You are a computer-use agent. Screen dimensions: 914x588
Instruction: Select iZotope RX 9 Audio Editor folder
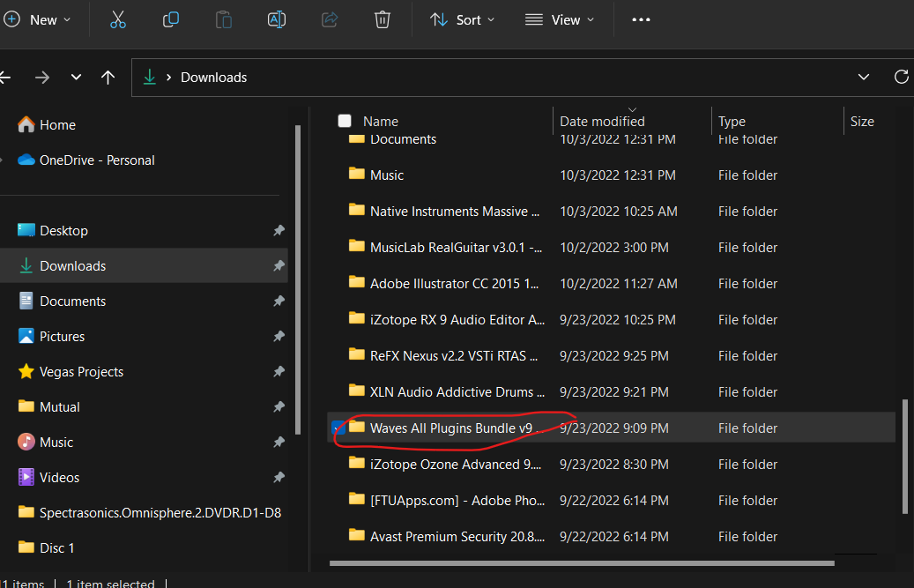611,320
